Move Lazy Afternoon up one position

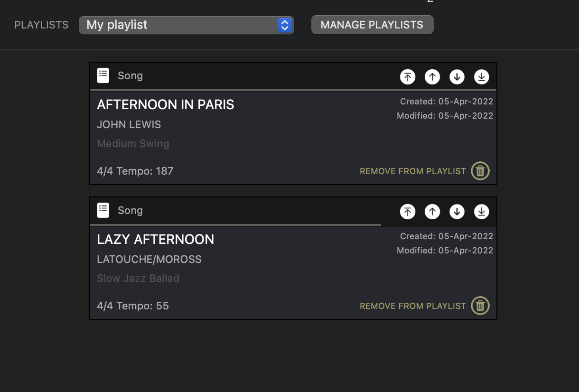[432, 212]
